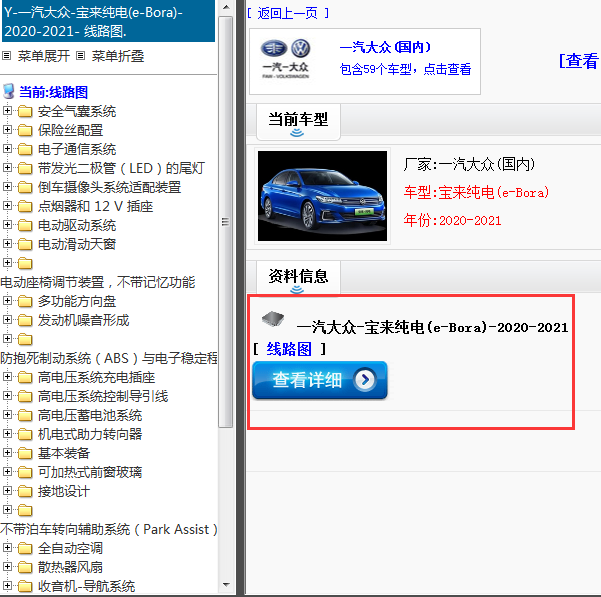Expand the 电动驱动系统 tree node
The height and width of the screenshot is (597, 601).
pyautogui.click(x=7, y=225)
